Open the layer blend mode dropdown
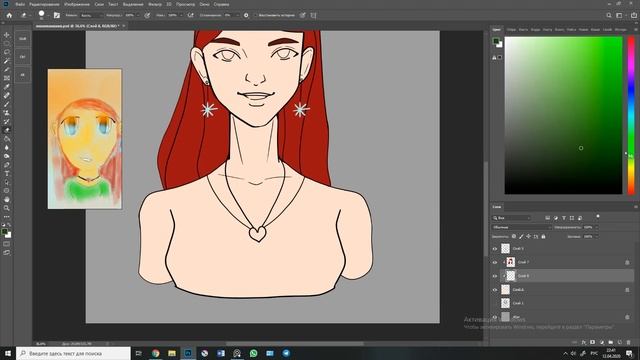640x360 pixels. 522,227
